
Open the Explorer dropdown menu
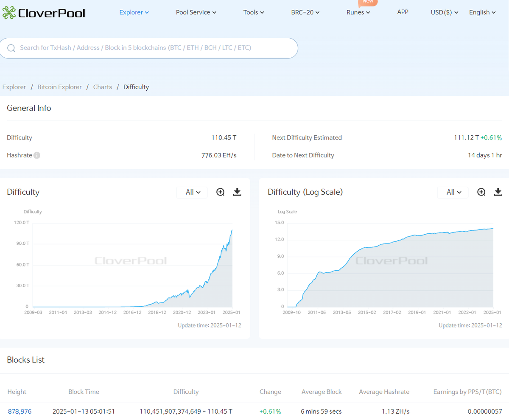134,12
